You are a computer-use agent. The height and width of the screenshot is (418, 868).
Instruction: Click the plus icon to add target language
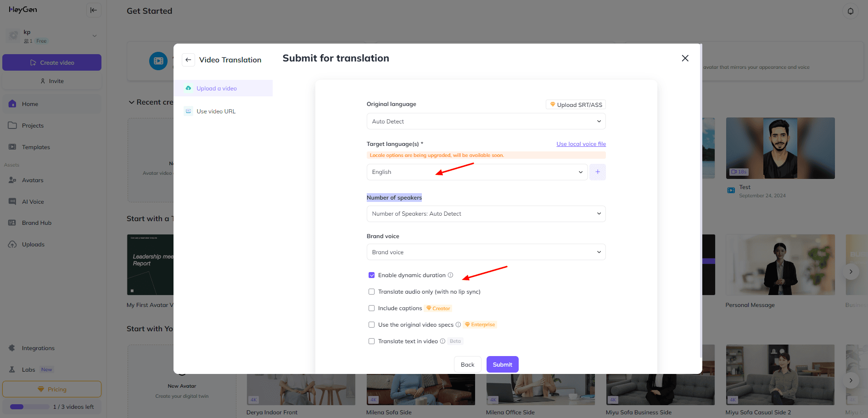coord(597,172)
